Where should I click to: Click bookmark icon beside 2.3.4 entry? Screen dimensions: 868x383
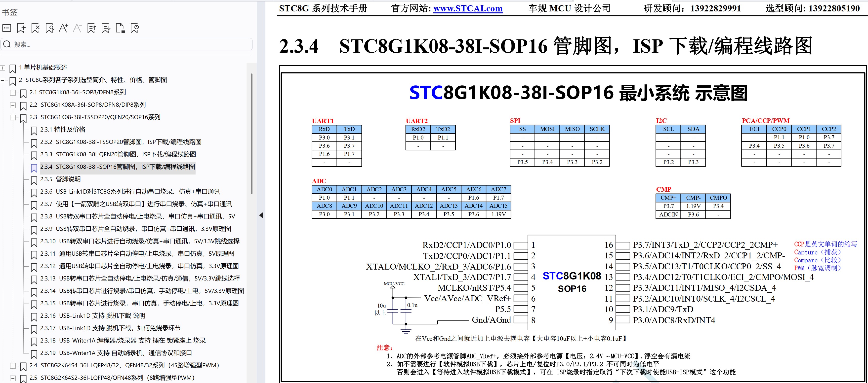(x=34, y=168)
